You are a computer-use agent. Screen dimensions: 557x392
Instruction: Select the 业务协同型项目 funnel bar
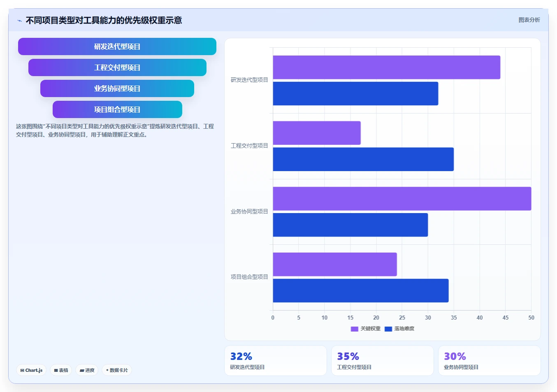(117, 88)
